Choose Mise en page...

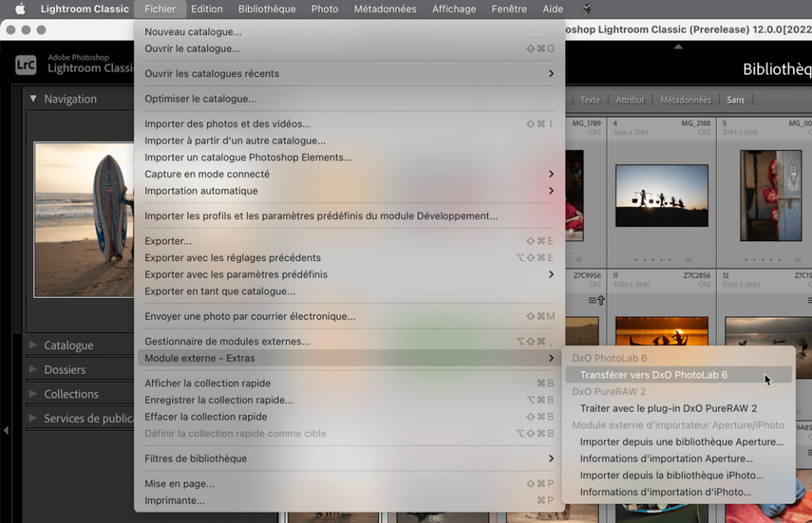[x=349, y=483]
